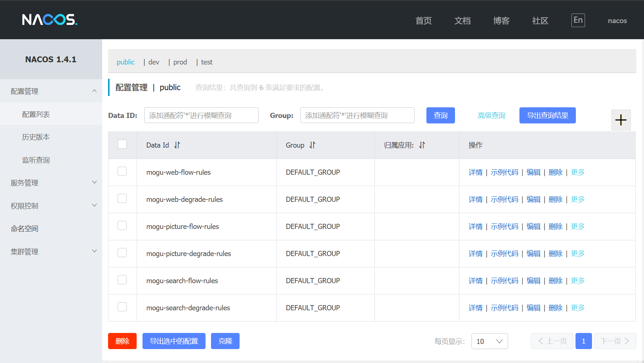Check the select-all checkbox in the table header
Screen dimensions: 644x363
click(x=122, y=144)
